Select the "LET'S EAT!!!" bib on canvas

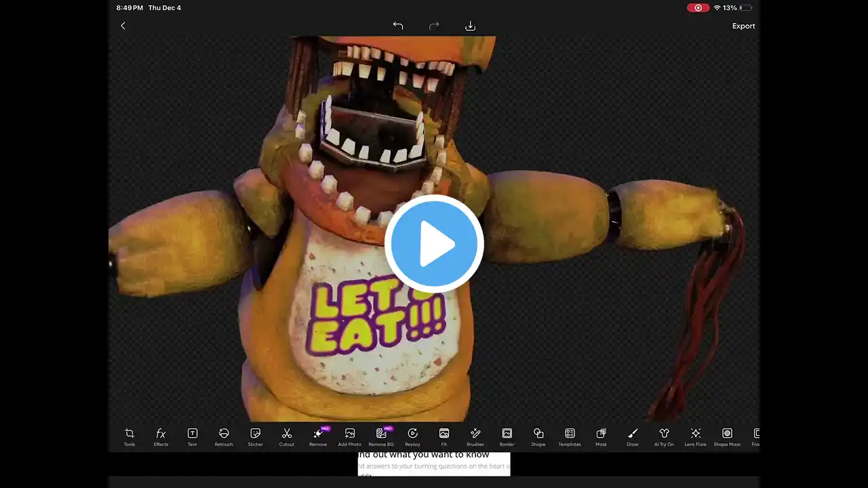(376, 311)
